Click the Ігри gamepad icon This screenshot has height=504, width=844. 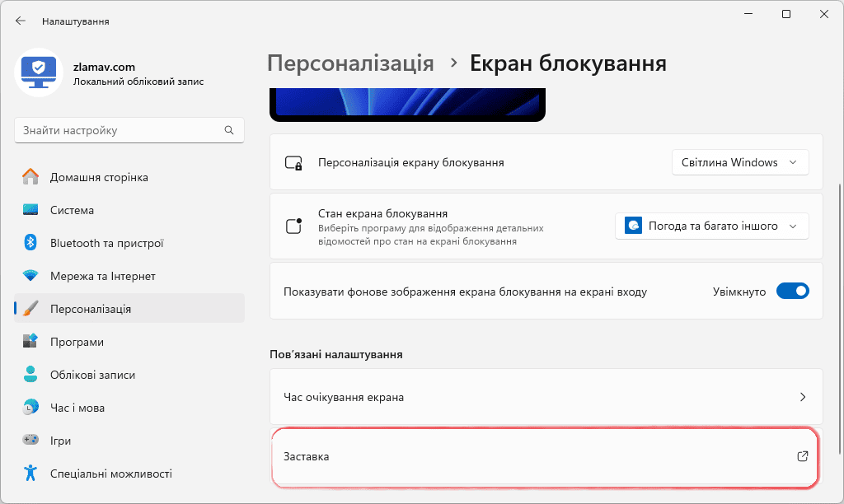(30, 440)
